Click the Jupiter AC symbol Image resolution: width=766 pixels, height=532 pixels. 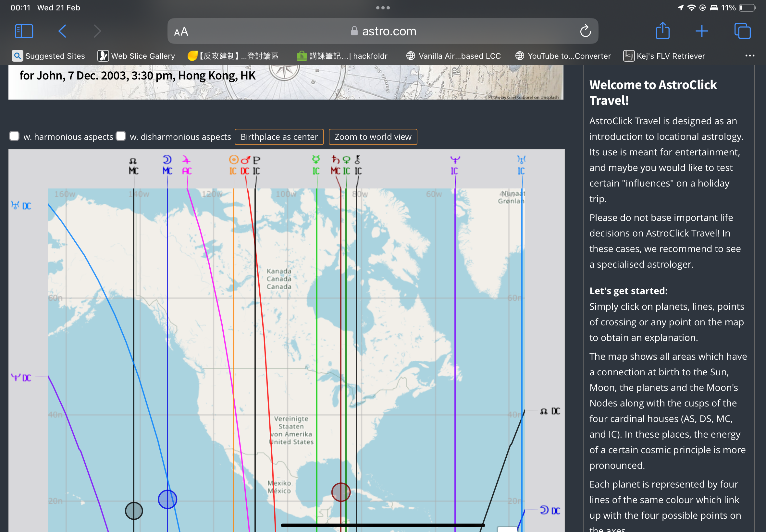click(187, 165)
